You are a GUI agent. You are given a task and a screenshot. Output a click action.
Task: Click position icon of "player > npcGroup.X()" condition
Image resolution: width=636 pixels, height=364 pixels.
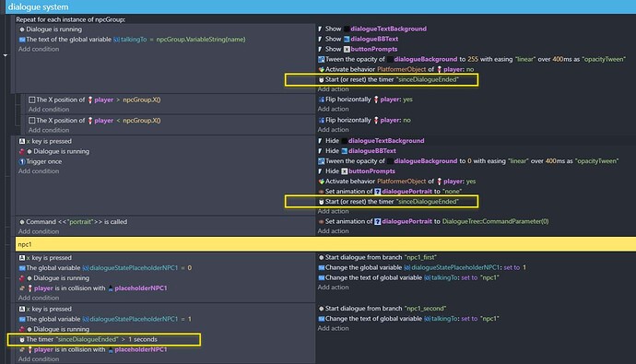pyautogui.click(x=31, y=100)
